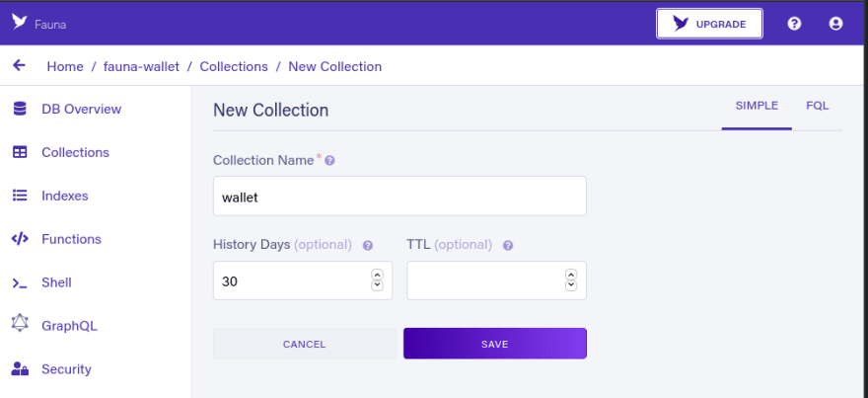
Task: Show History Days help tooltip icon
Action: [x=368, y=246]
